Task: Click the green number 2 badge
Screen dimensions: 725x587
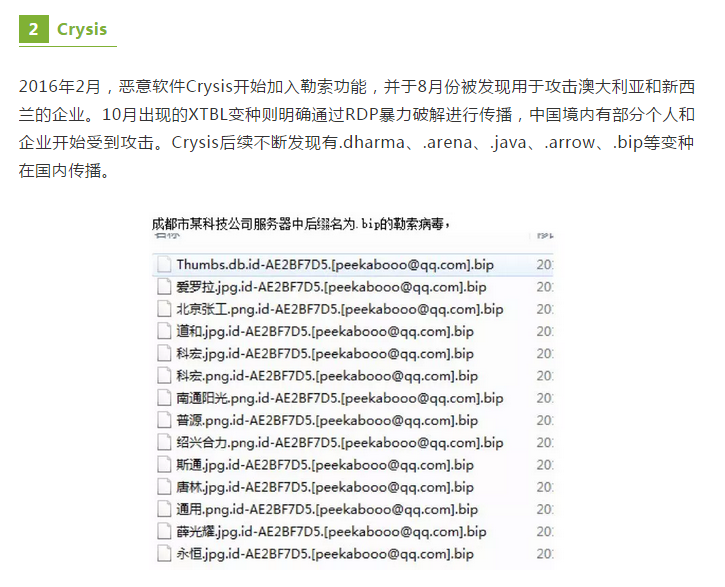Action: (34, 29)
